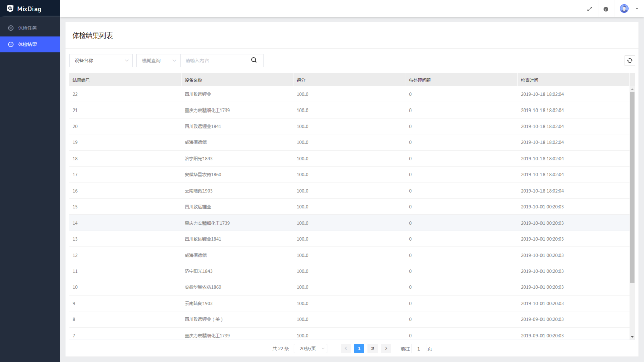Click the table vertical scrollbar
The width and height of the screenshot is (644, 362).
coord(632,188)
